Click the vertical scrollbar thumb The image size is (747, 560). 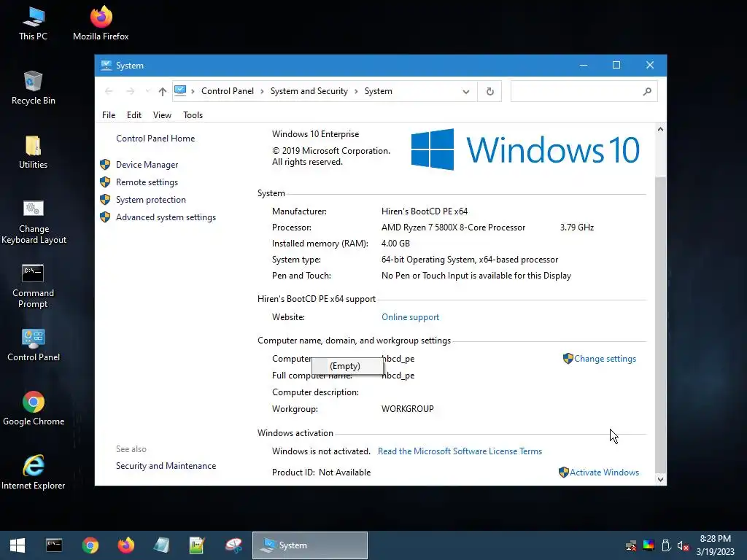(x=660, y=324)
